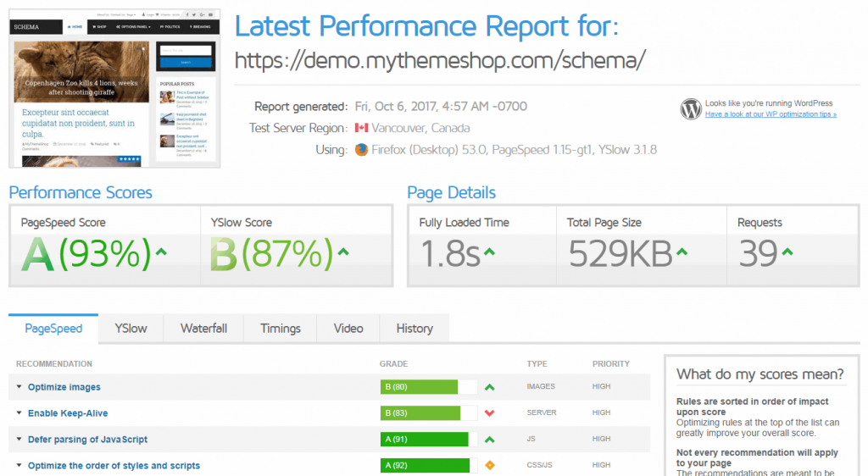This screenshot has height=476, width=868.
Task: Click the green arrow next to PageSpeed Score
Action: [161, 252]
